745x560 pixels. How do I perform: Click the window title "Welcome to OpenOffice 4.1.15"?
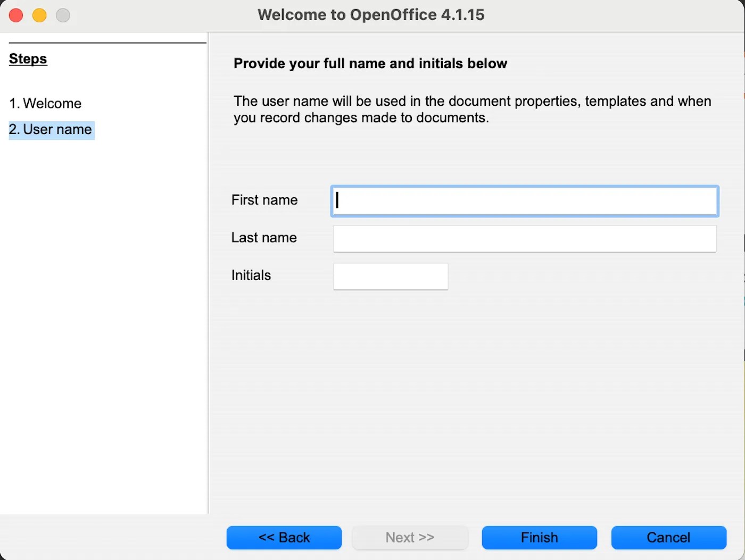tap(371, 14)
